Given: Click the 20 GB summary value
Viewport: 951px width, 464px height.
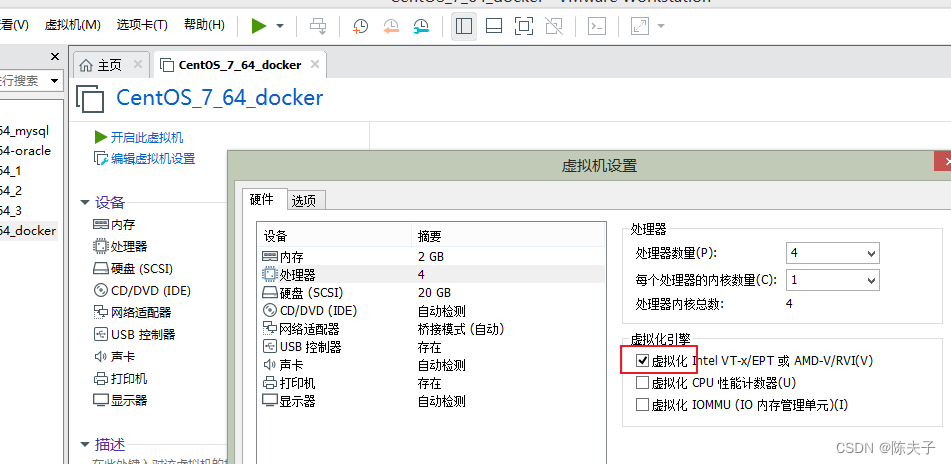Looking at the screenshot, I should (x=434, y=293).
